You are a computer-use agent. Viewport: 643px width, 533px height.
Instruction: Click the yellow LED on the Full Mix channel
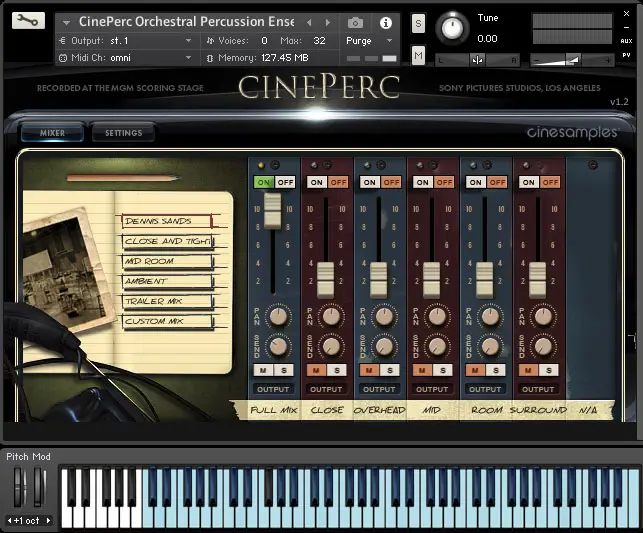261,165
